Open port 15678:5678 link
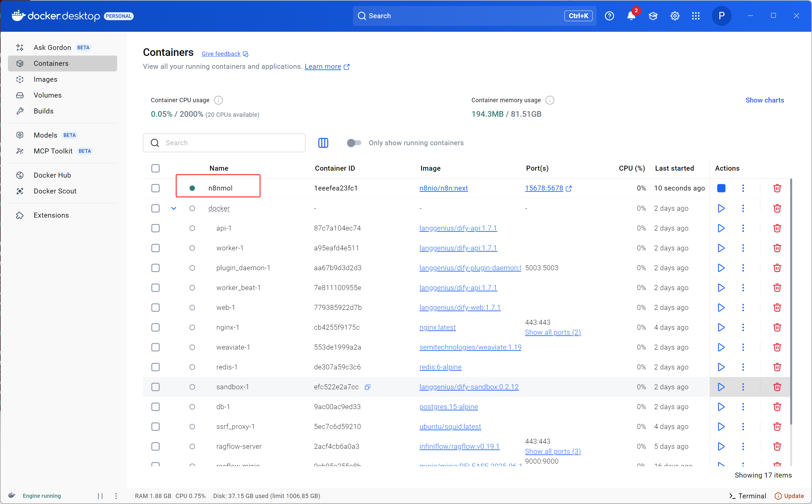The height and width of the screenshot is (504, 812). click(x=544, y=188)
